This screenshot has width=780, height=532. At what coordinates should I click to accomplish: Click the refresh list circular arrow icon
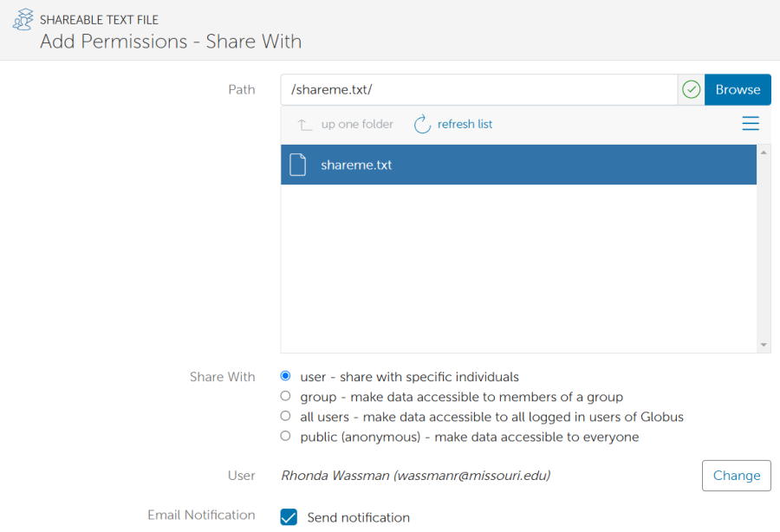pyautogui.click(x=422, y=125)
